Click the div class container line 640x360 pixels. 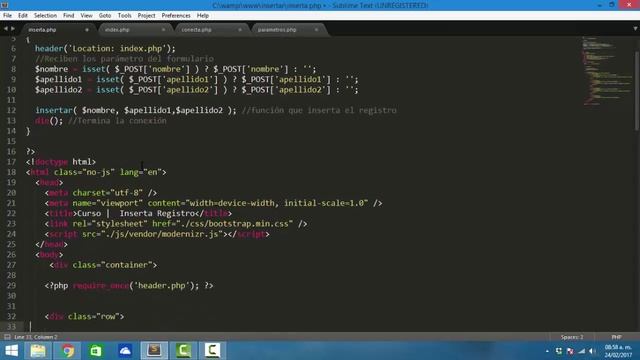(103, 265)
